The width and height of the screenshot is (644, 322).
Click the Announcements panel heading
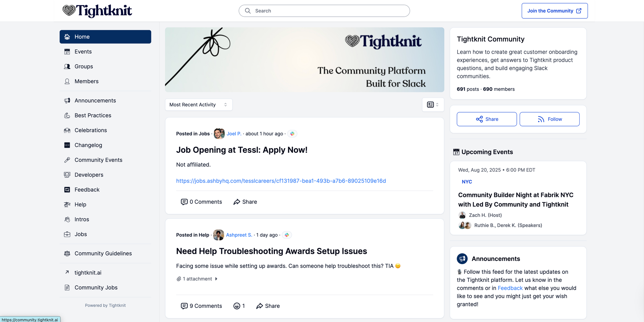(x=496, y=259)
